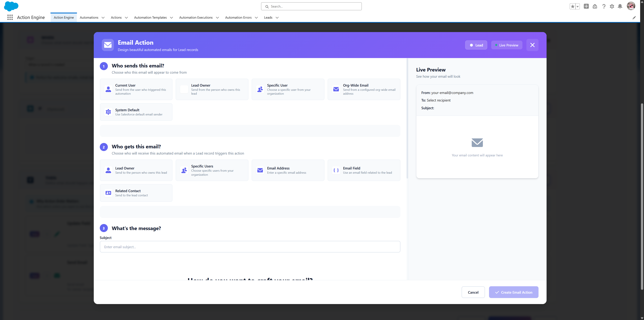Open the Salesforce App Launcher
644x320 pixels.
(10, 17)
